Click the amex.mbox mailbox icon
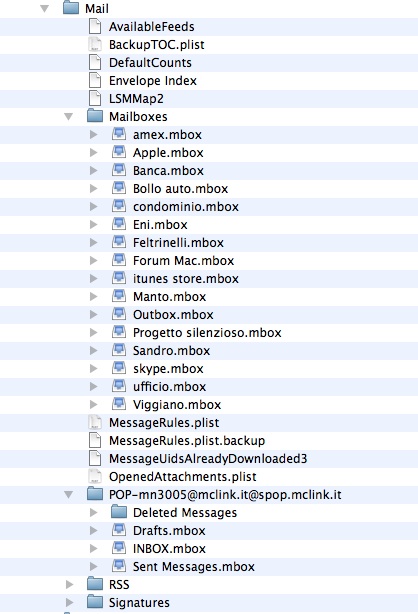 click(119, 134)
